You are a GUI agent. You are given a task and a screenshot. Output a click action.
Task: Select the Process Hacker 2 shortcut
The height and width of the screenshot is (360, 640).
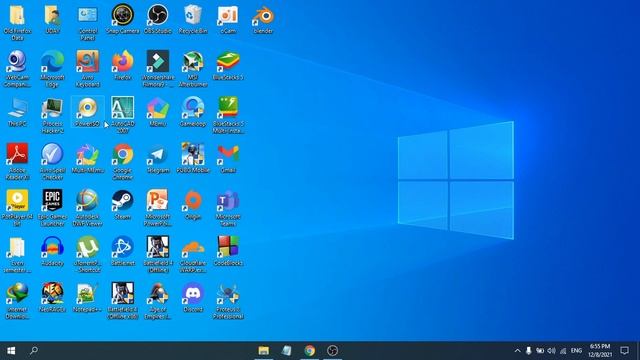[x=52, y=115]
